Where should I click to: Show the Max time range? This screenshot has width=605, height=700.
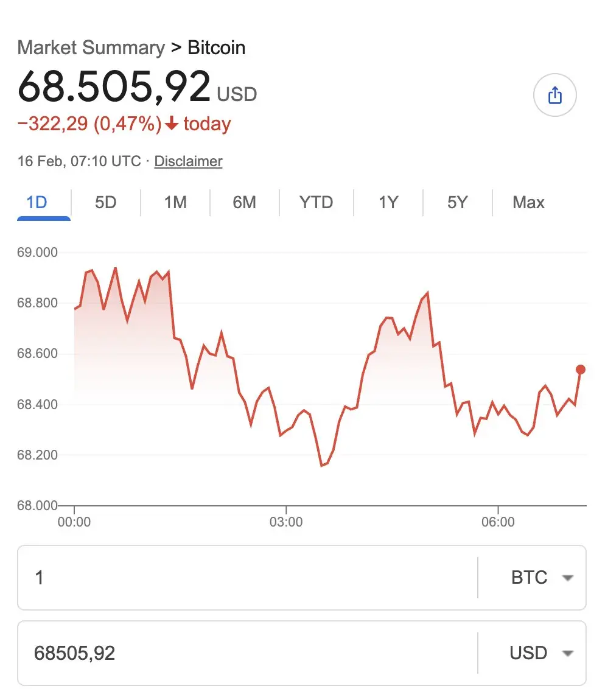[528, 202]
